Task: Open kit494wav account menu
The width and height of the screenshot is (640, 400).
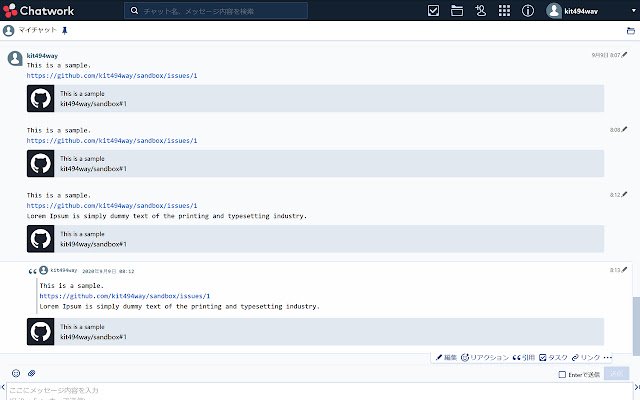Action: pos(572,11)
